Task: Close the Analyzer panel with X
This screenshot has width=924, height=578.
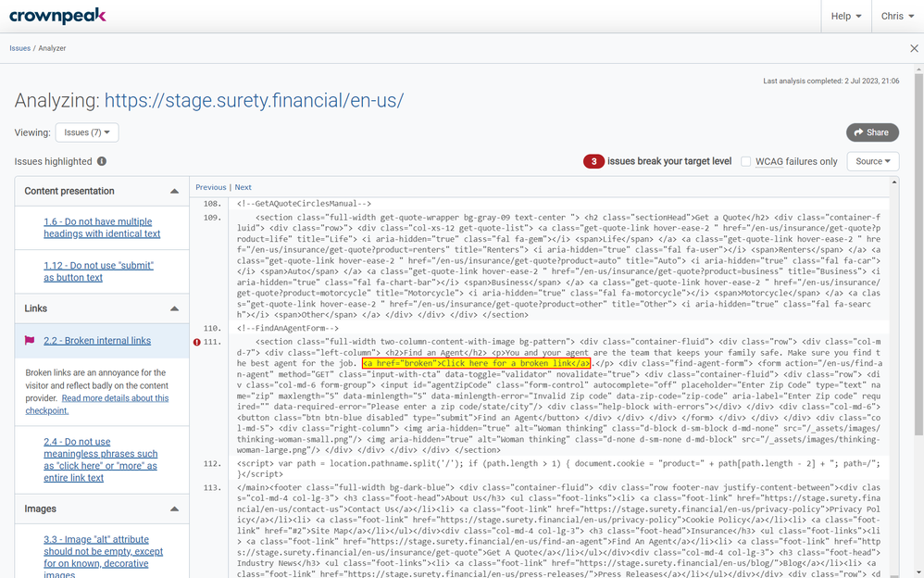Action: point(914,48)
